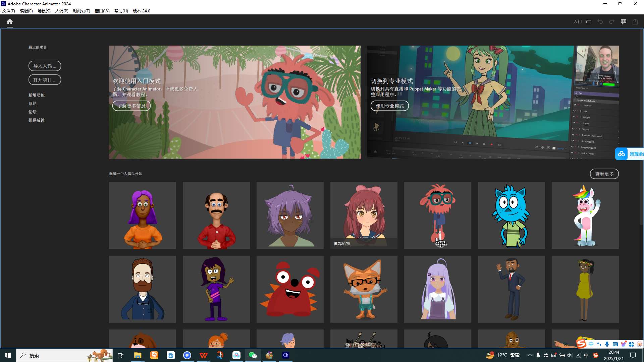
Task: Select the lavender long-haired anime girl puppet
Action: click(438, 289)
